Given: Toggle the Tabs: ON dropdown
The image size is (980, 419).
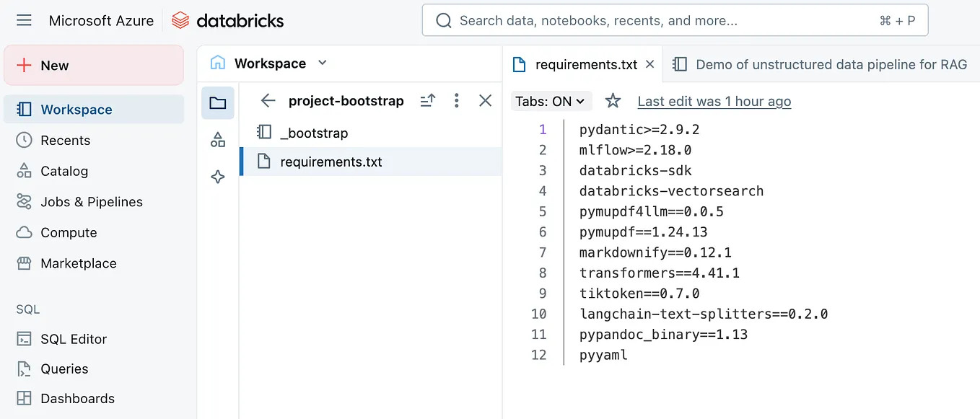Looking at the screenshot, I should [x=551, y=102].
